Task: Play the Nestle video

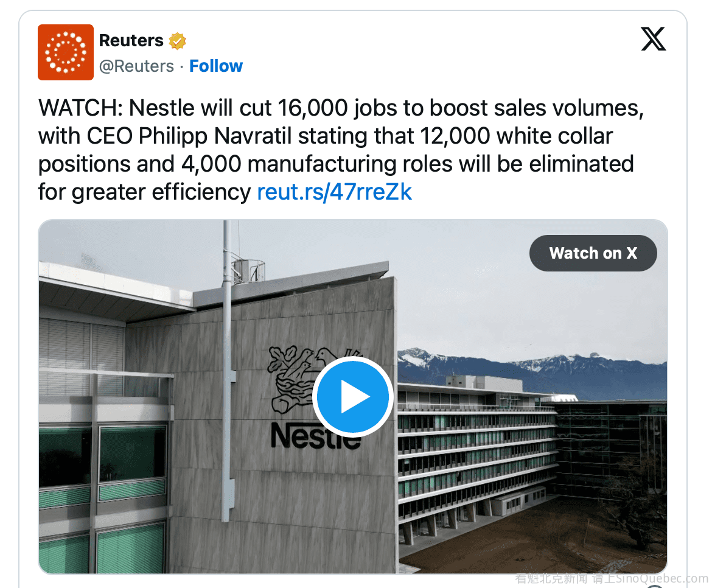Action: click(353, 397)
